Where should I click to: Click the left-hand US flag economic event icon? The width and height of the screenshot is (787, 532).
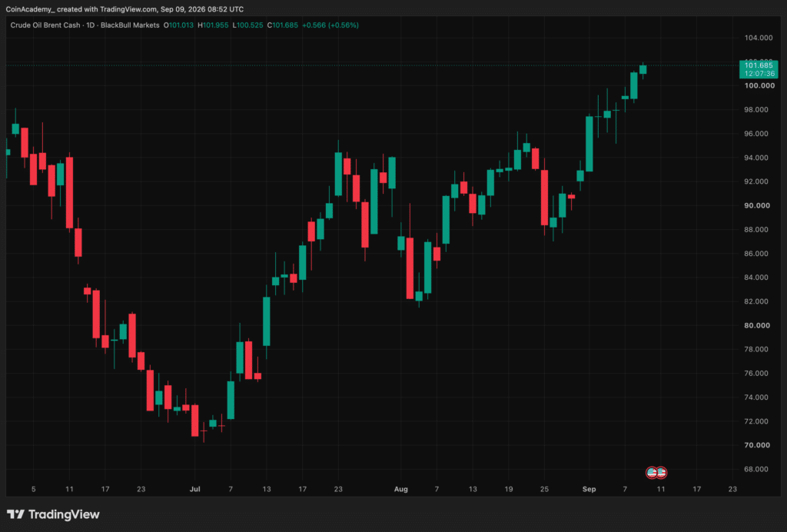tap(652, 472)
